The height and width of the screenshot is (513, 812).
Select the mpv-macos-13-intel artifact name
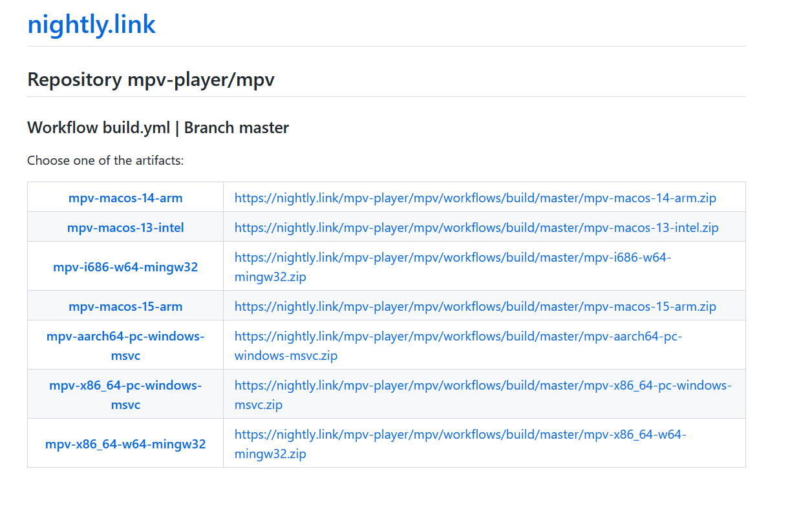(x=125, y=227)
